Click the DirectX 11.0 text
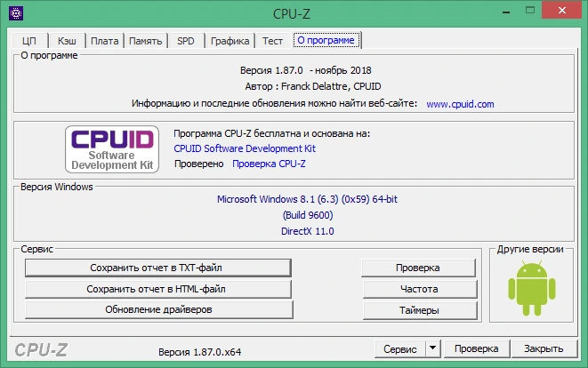 (308, 231)
